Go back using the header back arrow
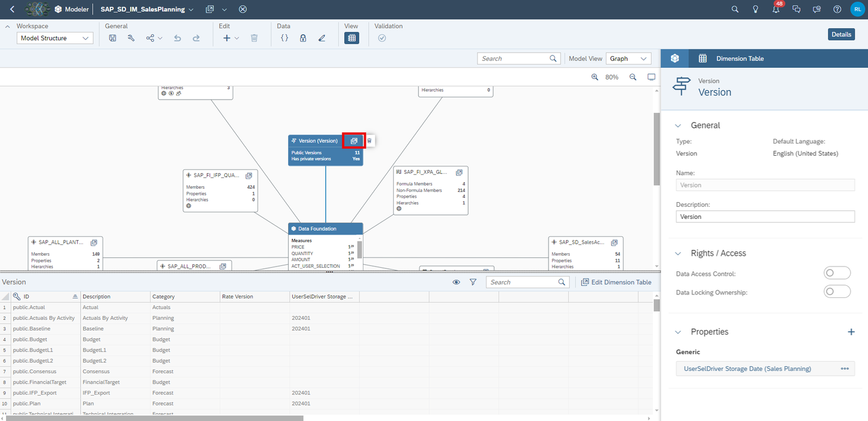Screen dimensions: 868x421 pyautogui.click(x=13, y=9)
